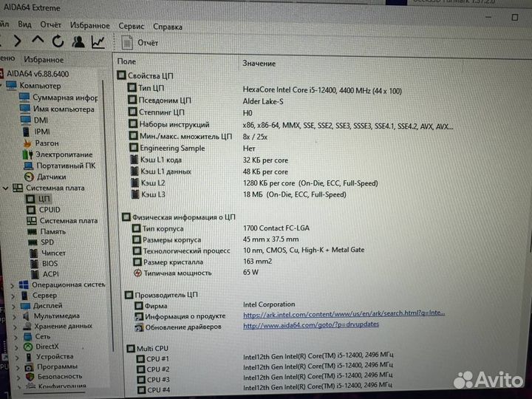The image size is (532, 399).
Task: Select the Степпинг ЦП row
Action: (191, 112)
